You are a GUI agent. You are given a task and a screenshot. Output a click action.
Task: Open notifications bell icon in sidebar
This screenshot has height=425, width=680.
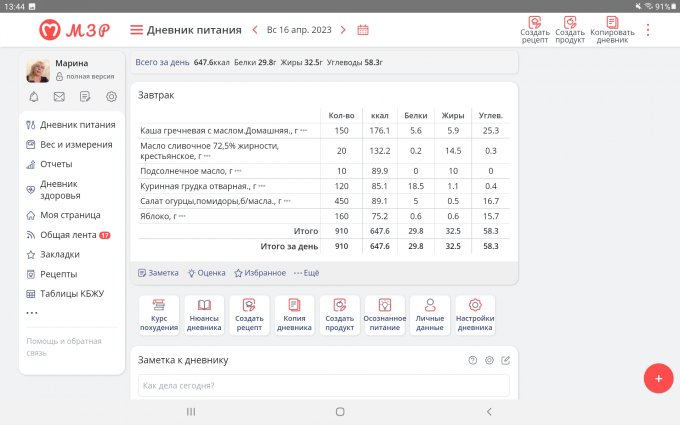click(34, 97)
